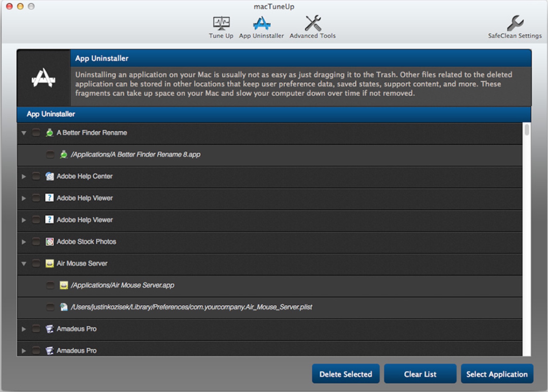Viewport: 549px width, 392px height.
Task: Click the Adobe Help Center app icon
Action: coord(49,176)
